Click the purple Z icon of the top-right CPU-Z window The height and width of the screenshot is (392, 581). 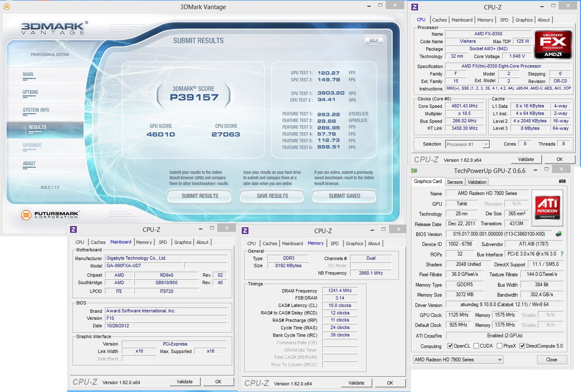415,7
